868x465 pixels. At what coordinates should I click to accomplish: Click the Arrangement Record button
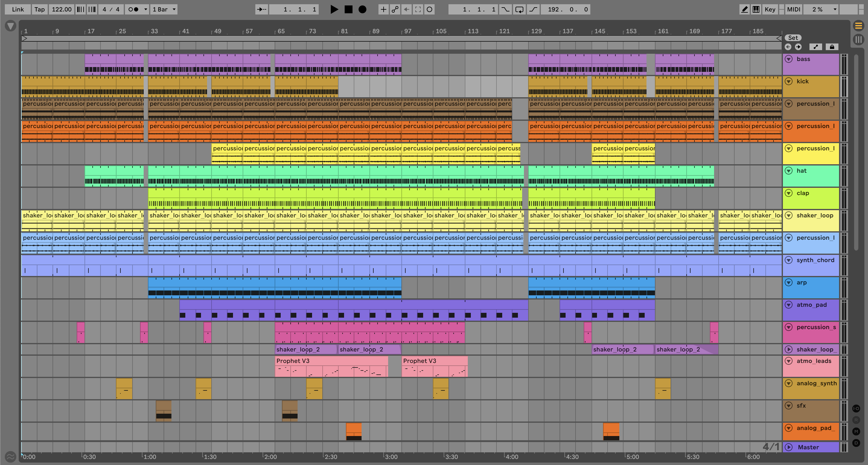tap(362, 9)
